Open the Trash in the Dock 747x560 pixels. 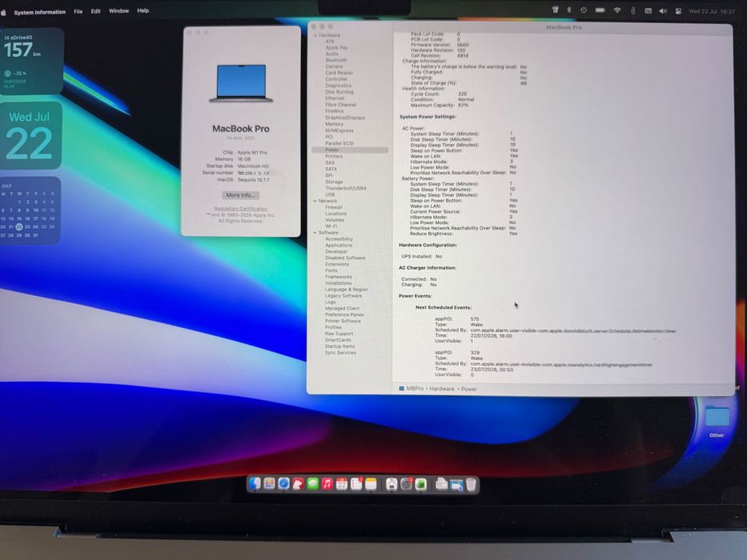coord(471,484)
